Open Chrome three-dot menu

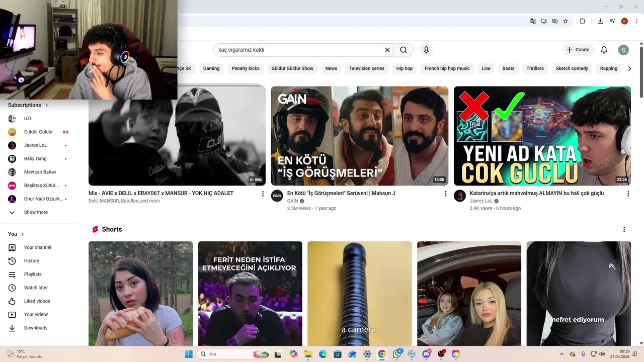636,21
